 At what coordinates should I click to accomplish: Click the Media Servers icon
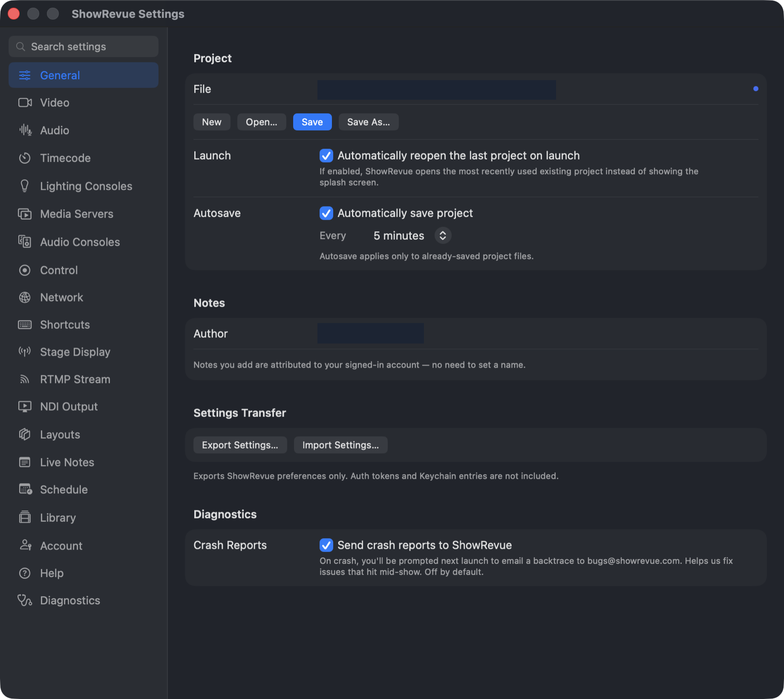[x=25, y=214]
